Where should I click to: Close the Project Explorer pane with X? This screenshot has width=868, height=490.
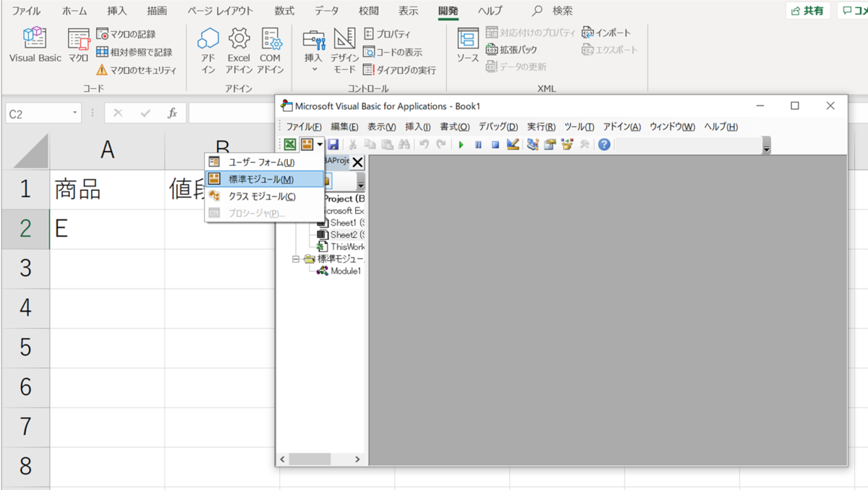357,163
